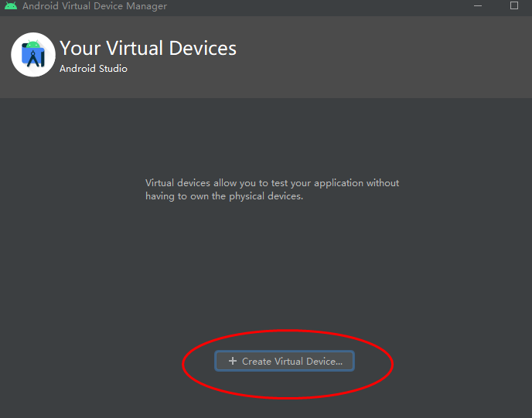Click the Create Virtual Device button
Screen dimensions: 532x418
[285, 361]
